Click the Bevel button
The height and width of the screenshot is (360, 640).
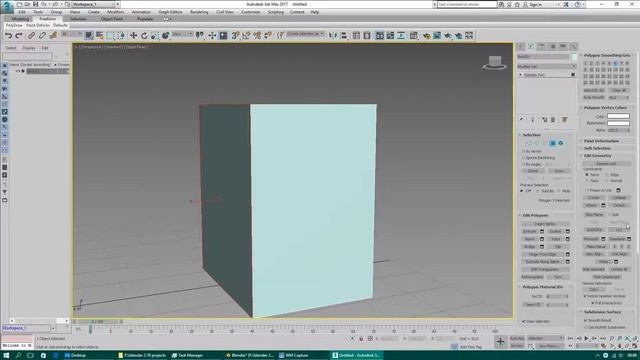click(x=530, y=239)
